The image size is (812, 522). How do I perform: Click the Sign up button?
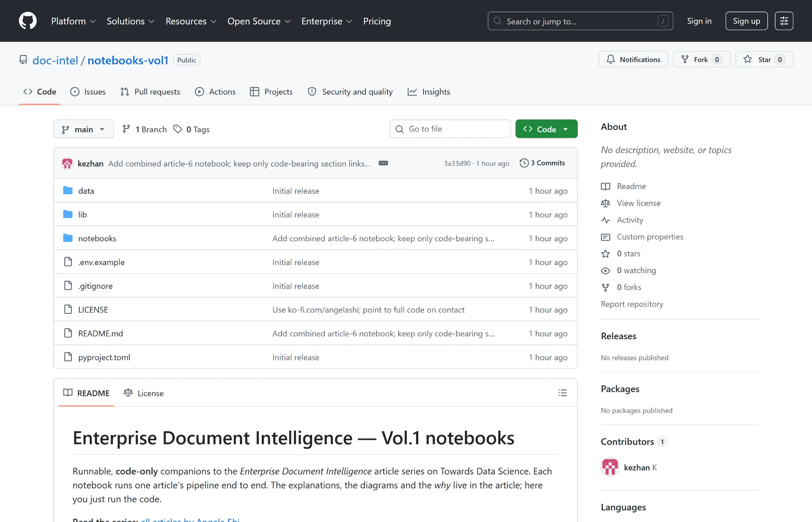[746, 21]
